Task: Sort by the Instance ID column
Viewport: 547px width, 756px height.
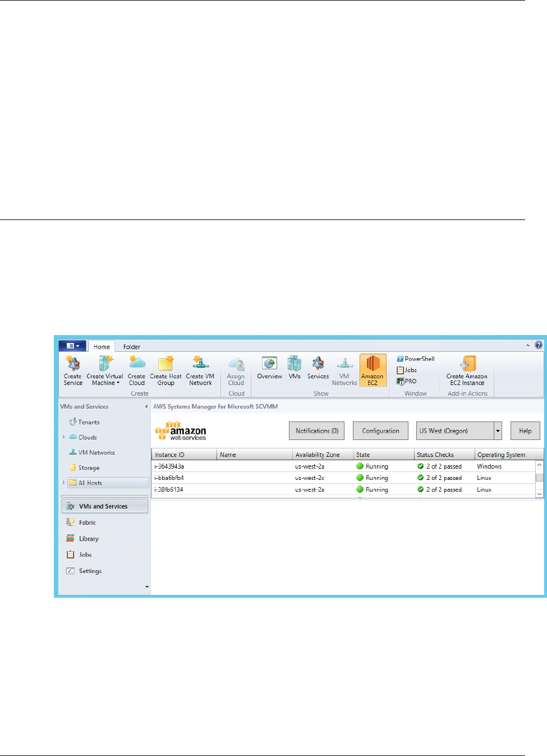Action: coord(184,455)
